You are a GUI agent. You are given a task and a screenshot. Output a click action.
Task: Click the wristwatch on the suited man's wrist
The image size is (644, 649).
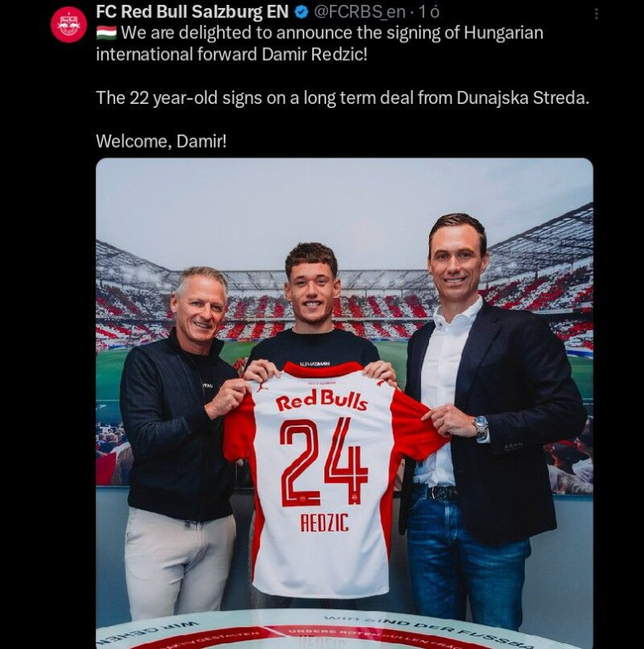tap(481, 428)
